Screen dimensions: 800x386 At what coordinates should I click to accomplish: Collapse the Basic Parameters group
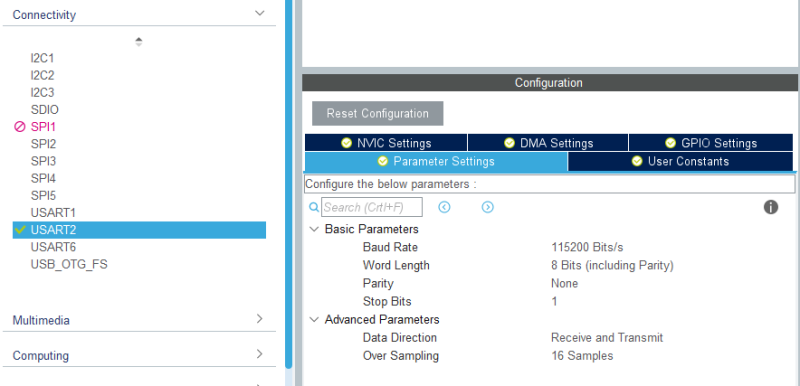[314, 229]
